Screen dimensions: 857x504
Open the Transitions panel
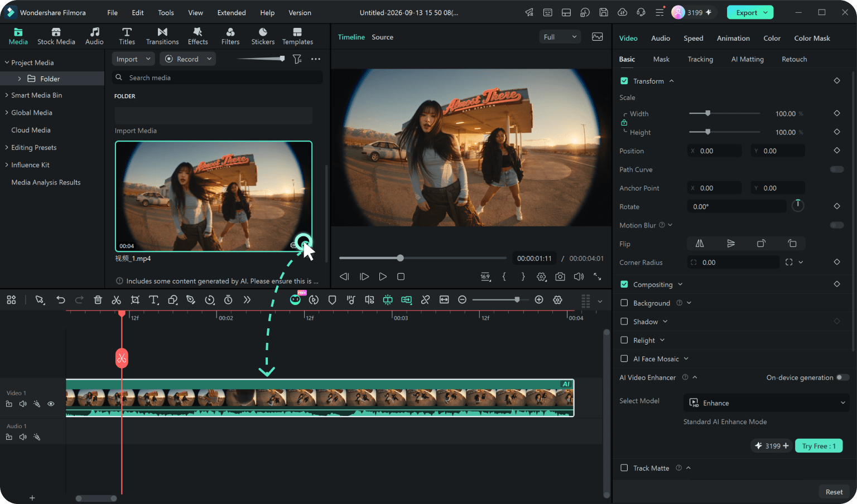click(162, 36)
